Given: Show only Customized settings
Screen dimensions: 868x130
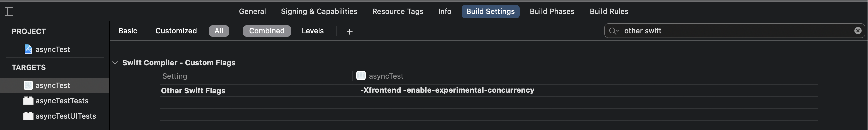Looking at the screenshot, I should coord(176,31).
